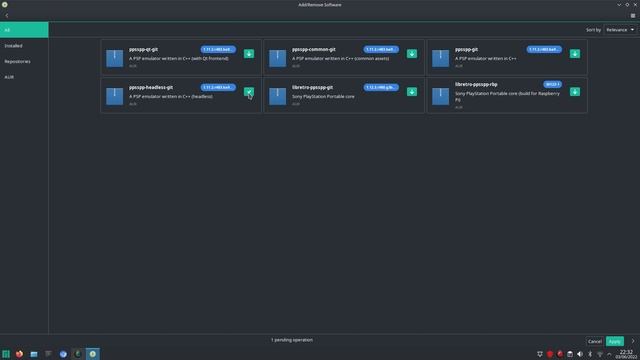Toggle install for ppsspp-common-git package
The height and width of the screenshot is (360, 640).
point(412,54)
